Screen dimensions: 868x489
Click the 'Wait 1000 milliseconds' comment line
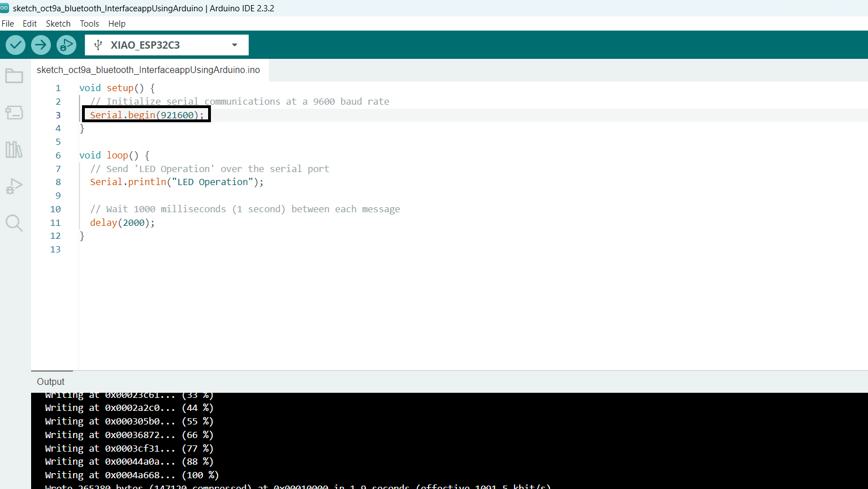(245, 209)
